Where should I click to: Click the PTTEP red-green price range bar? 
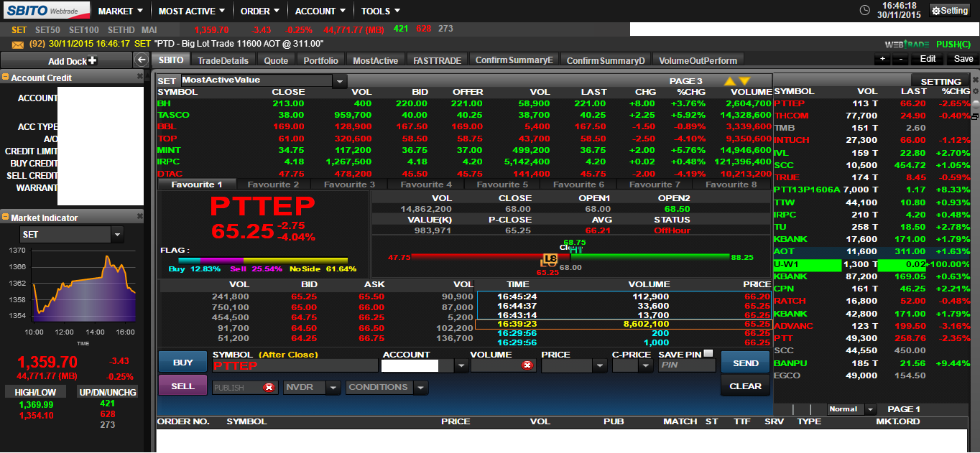point(570,256)
